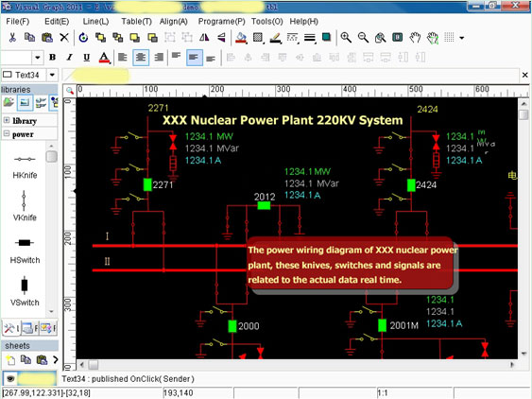
Task: Click the Copy icon in top toolbar
Action: click(30, 38)
